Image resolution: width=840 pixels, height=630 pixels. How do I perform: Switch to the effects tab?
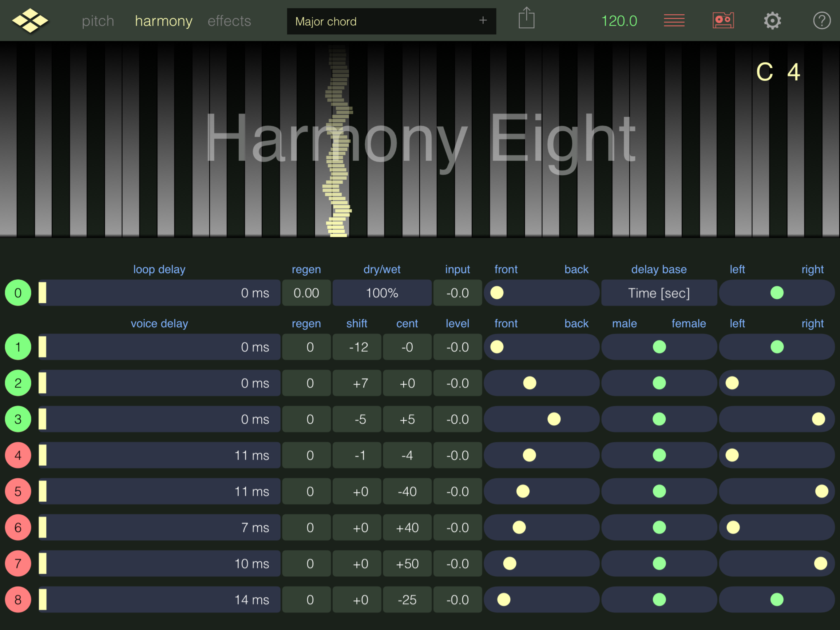pyautogui.click(x=229, y=21)
